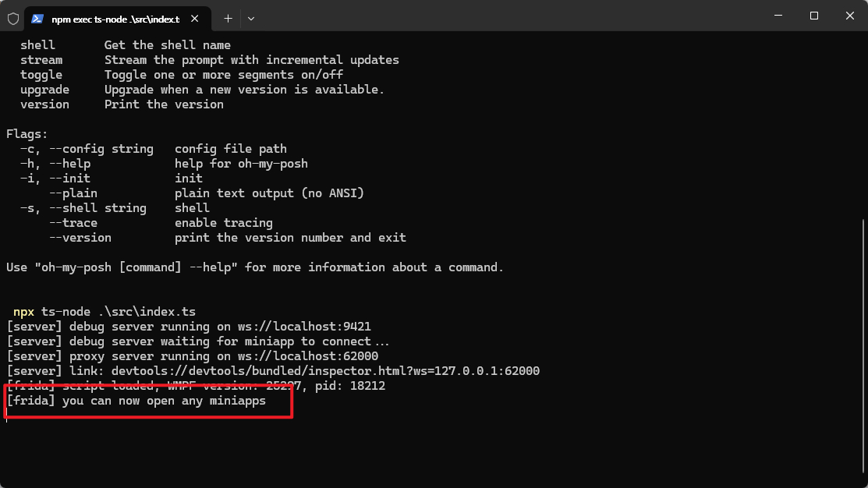Click '[frida] you can now open any miniapps' line
Screen dimensions: 868x488
point(136,401)
